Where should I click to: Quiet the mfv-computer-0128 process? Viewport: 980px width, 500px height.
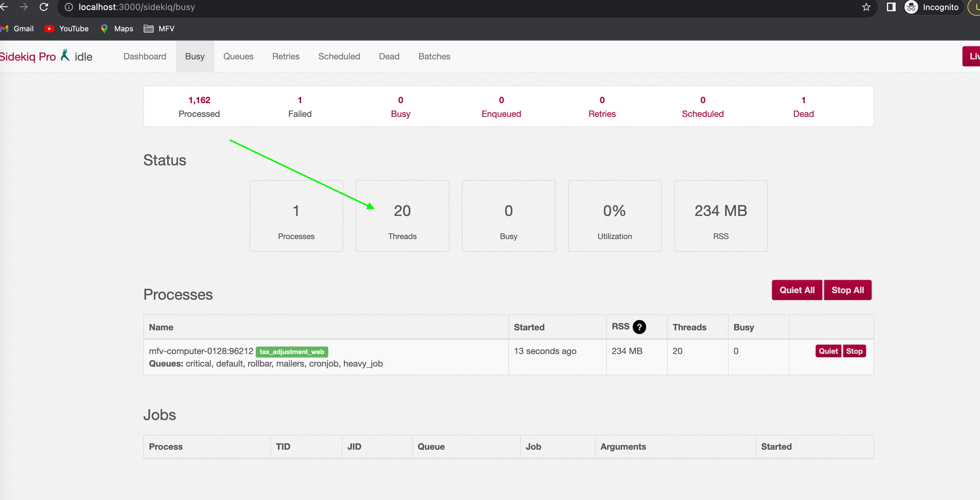[x=828, y=351]
